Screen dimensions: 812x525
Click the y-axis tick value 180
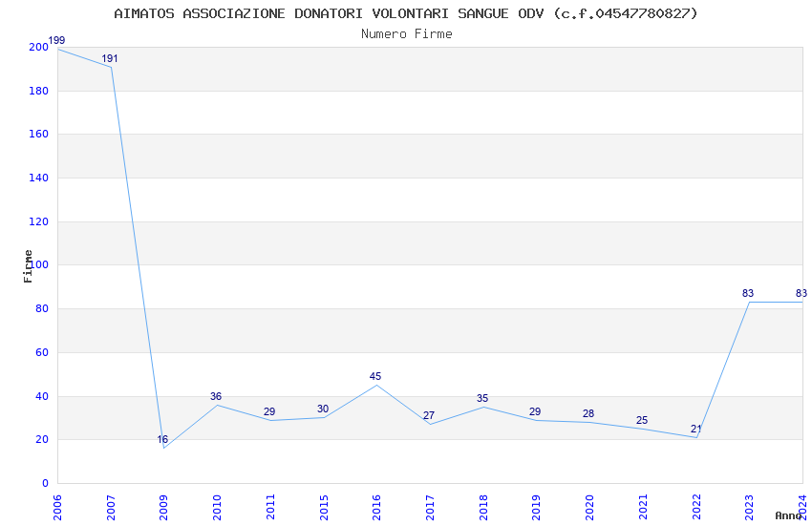point(38,91)
